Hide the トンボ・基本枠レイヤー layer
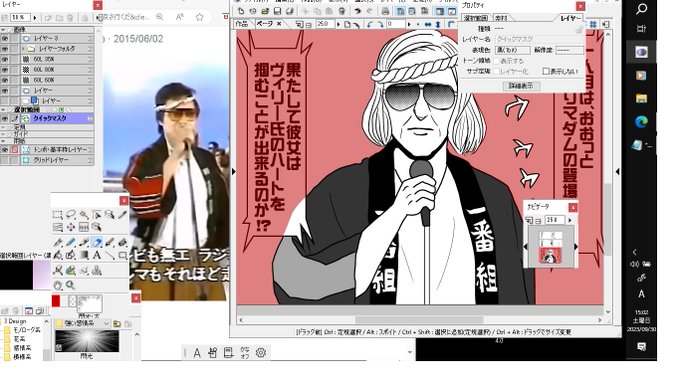The image size is (680, 382). coord(5,150)
